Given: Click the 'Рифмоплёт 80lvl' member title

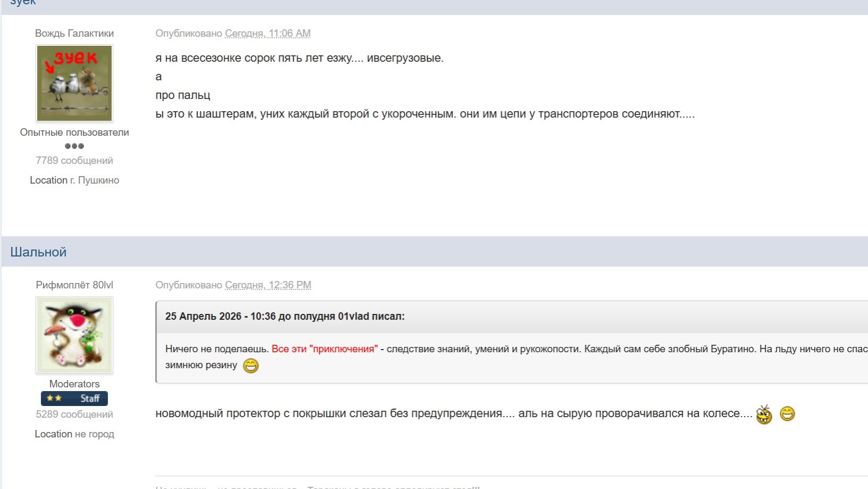Looking at the screenshot, I should [x=74, y=285].
